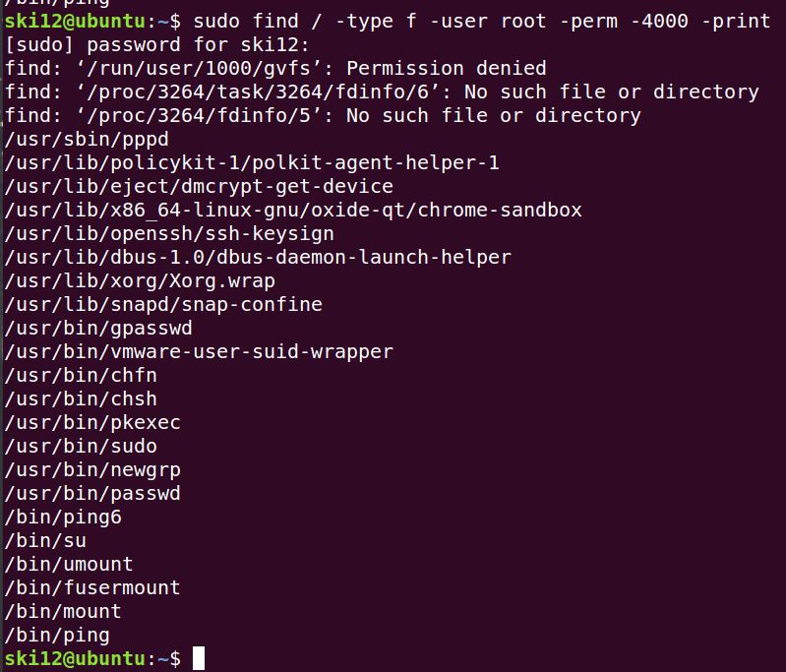Click the sudo find command text
The height and width of the screenshot is (672, 786).
[x=482, y=21]
